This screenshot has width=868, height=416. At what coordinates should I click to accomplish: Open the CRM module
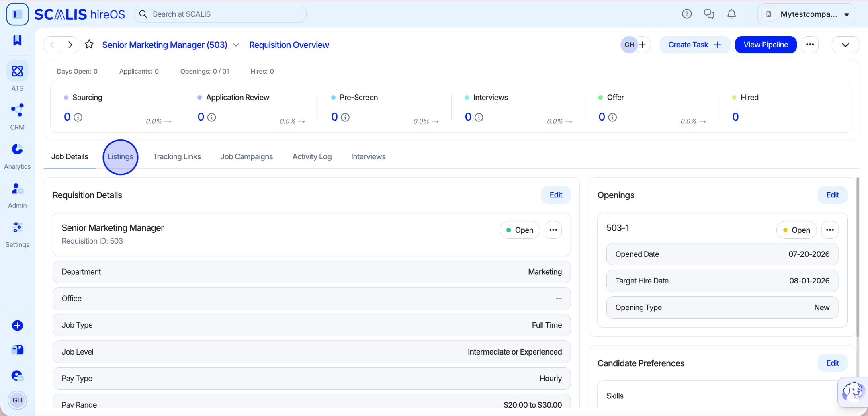pyautogui.click(x=17, y=117)
